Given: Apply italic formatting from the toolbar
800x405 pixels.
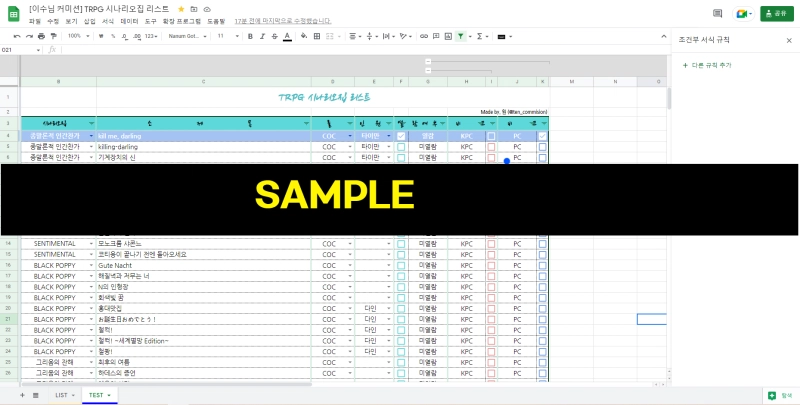Looking at the screenshot, I should click(x=262, y=36).
